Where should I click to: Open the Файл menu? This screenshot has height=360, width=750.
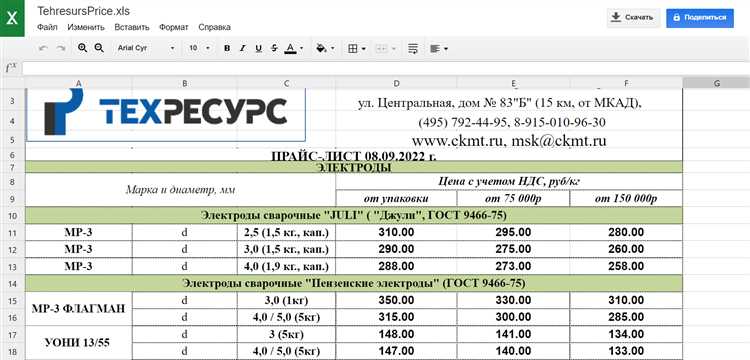point(47,27)
